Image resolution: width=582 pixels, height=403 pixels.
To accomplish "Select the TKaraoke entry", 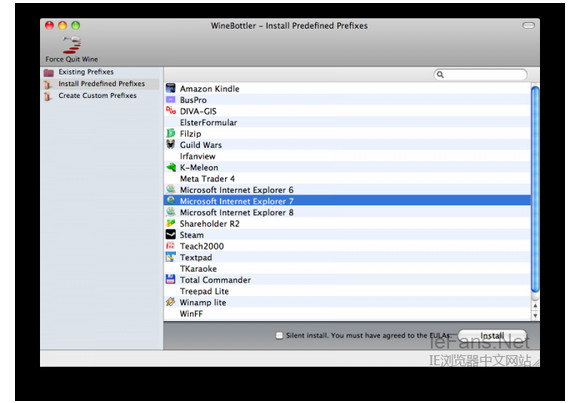I will pyautogui.click(x=198, y=269).
